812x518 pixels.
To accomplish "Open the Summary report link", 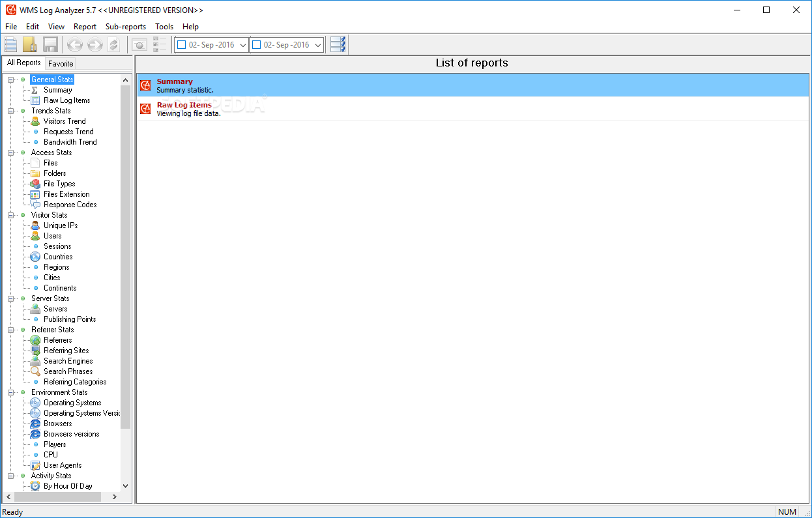I will pos(175,81).
